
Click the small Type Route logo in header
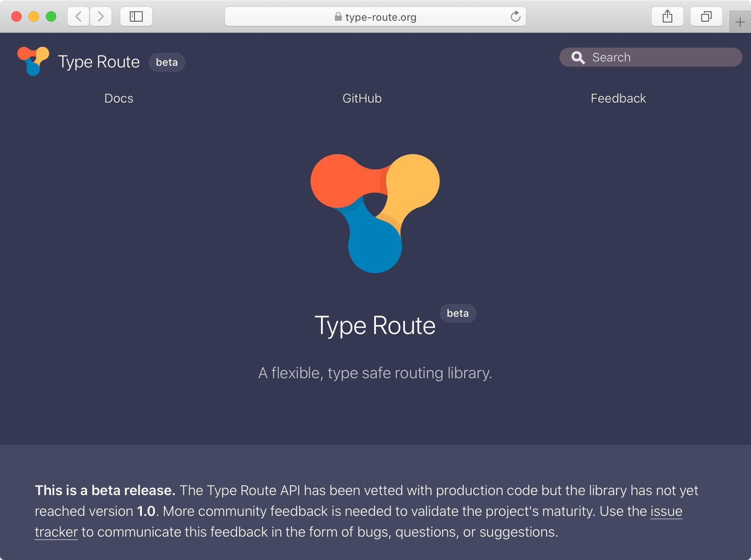[33, 61]
